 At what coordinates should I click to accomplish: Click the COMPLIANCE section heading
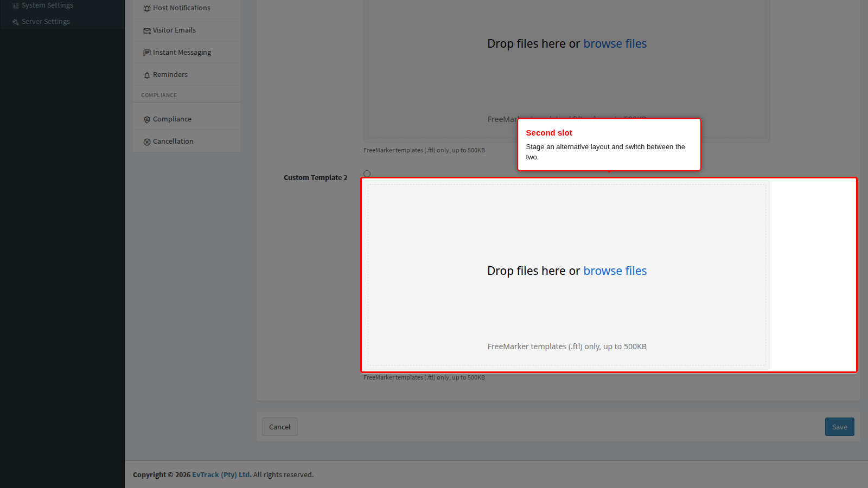(159, 95)
